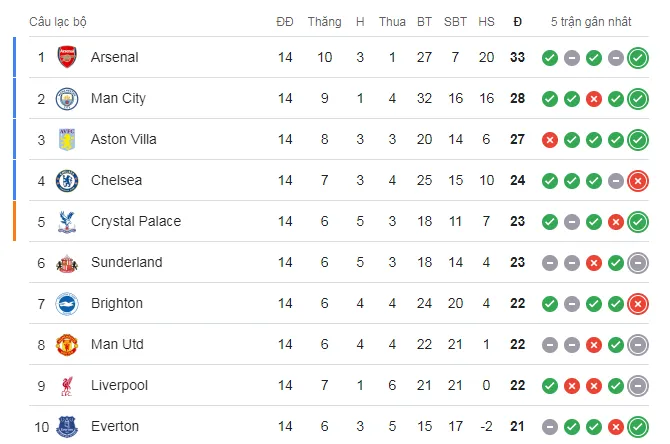Click Aston Villa's first red loss icon
Screen dimensions: 670x444
[x=549, y=140]
